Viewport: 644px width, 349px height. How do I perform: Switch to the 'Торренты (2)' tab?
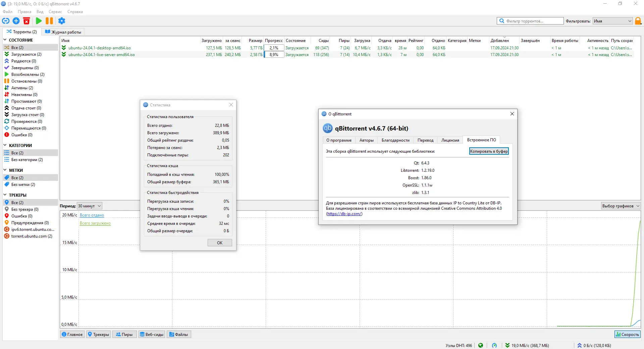point(22,32)
